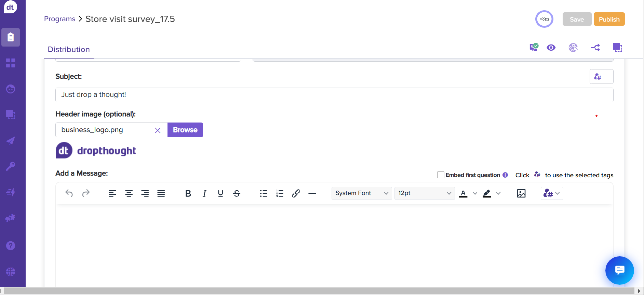
Task: Toggle bold formatting
Action: coord(188,193)
